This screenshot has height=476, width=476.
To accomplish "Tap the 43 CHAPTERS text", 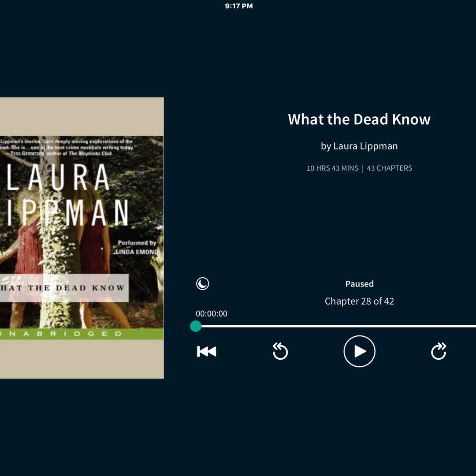I will coord(390,168).
